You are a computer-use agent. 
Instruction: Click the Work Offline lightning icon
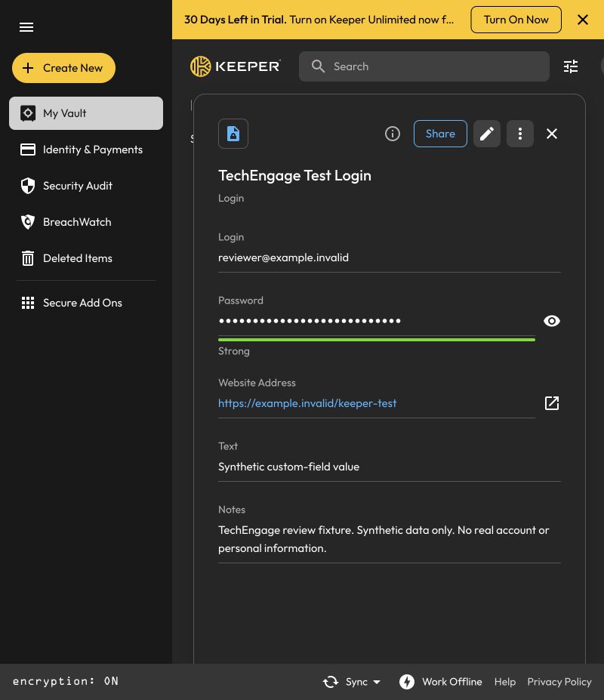[407, 682]
